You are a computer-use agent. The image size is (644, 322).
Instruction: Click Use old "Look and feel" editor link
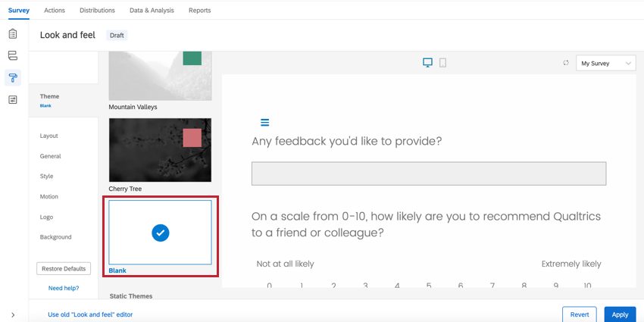coord(90,314)
